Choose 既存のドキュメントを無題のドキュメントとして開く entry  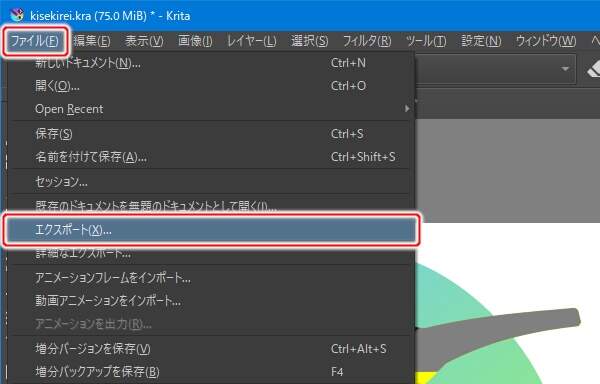click(212, 206)
